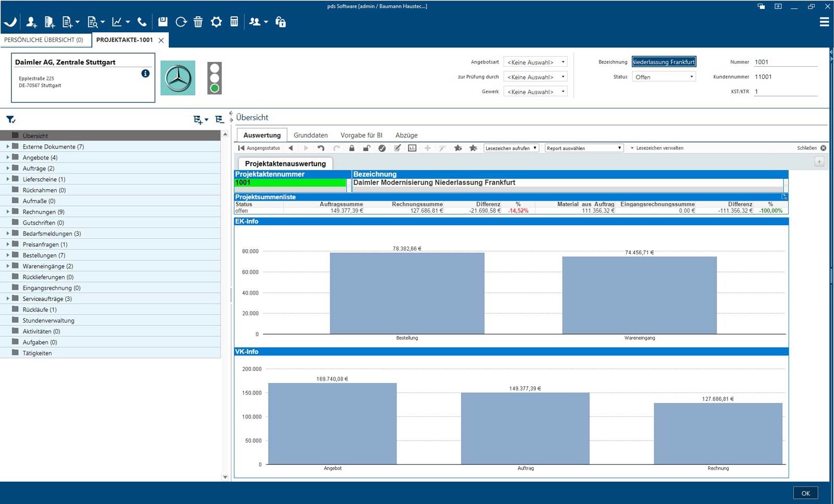This screenshot has width=834, height=504.
Task: Open the 'Vorgabe für BI' tab
Action: [x=361, y=135]
